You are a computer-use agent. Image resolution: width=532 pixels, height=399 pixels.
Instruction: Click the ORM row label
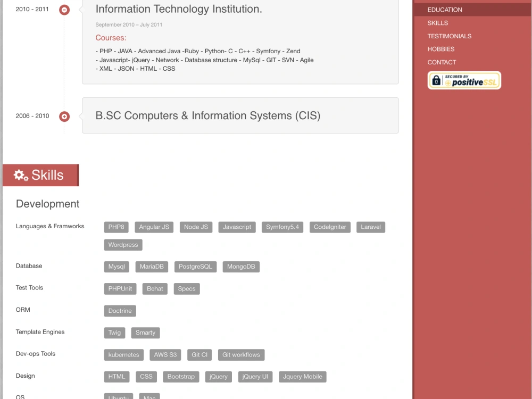[23, 310]
